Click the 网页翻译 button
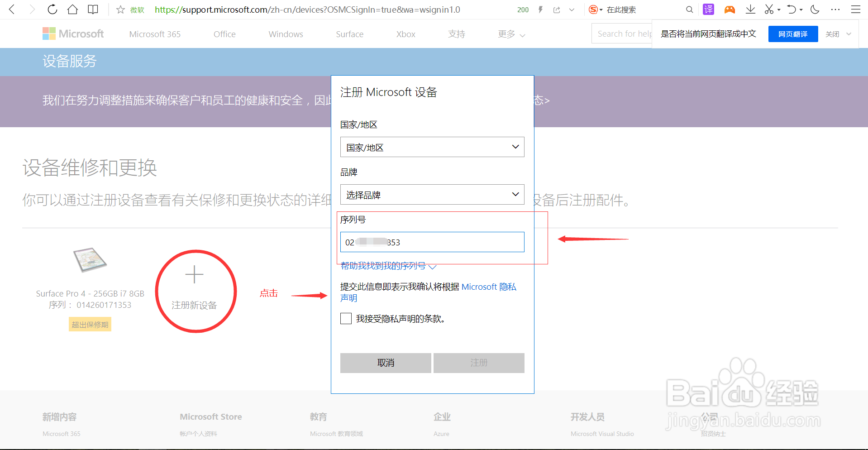Image resolution: width=868 pixels, height=450 pixels. 793,34
